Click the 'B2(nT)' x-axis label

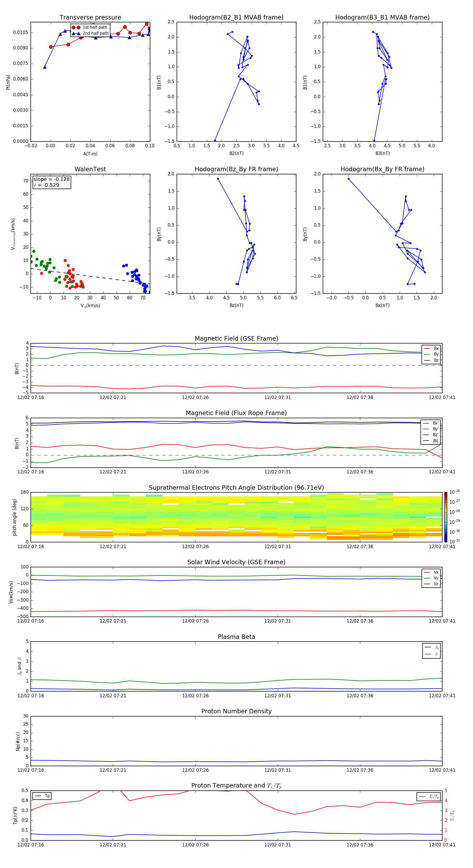236,153
